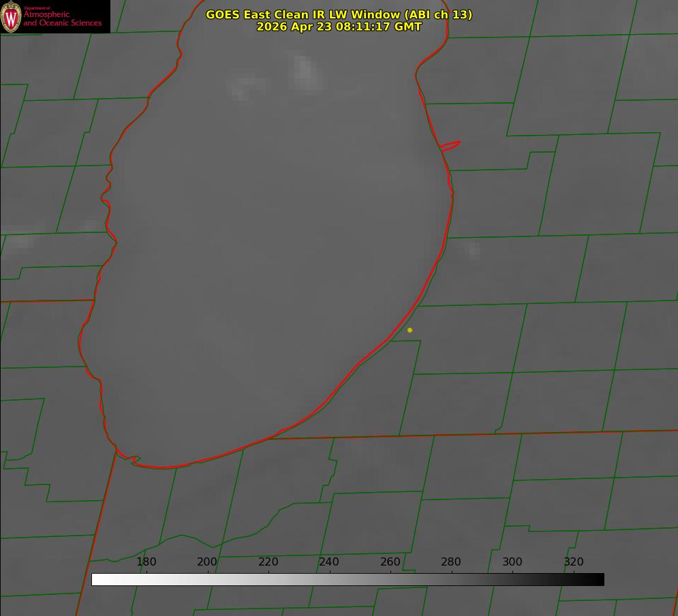This screenshot has height=616, width=678.
Task: Click the small red spit on the eastern shore
Action: 450,146
